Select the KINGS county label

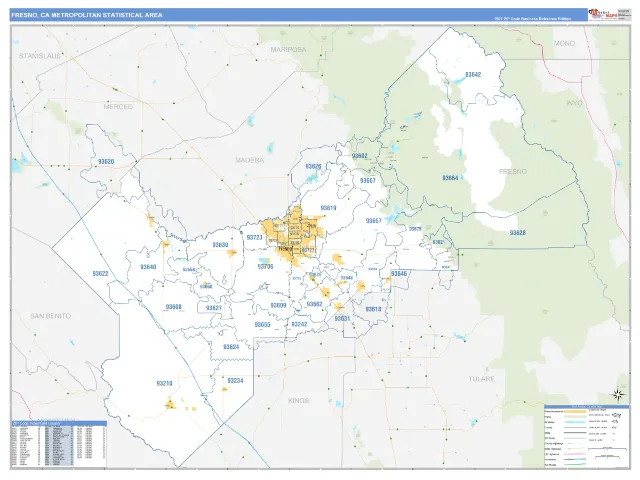tap(298, 400)
